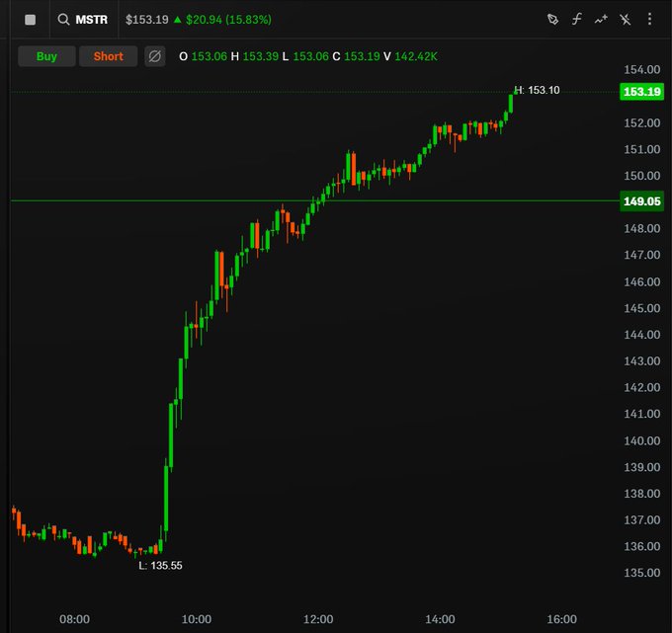Click the square widget icon top-left
The width and height of the screenshot is (672, 633).
click(x=30, y=20)
